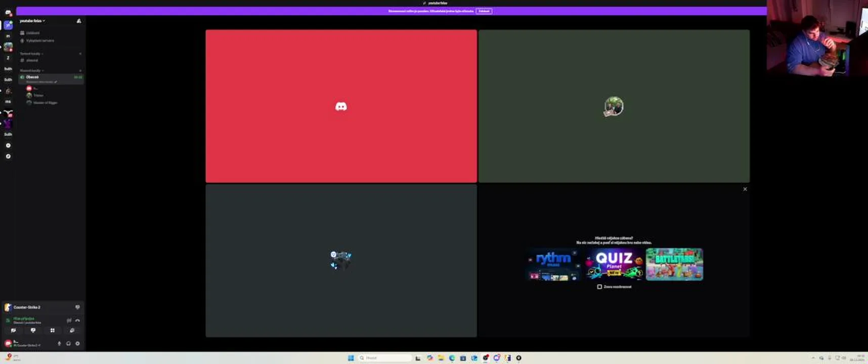Share your screen from the voice panel
868x364 pixels.
pyautogui.click(x=33, y=330)
